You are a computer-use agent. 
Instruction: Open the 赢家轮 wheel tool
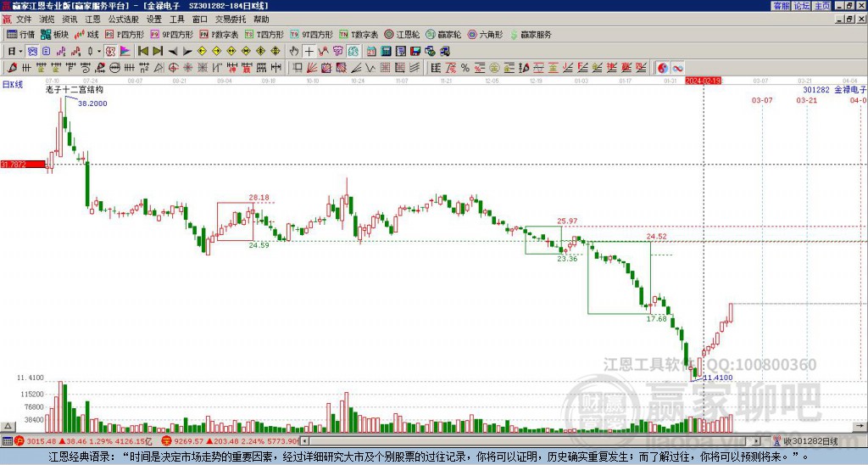click(x=443, y=35)
